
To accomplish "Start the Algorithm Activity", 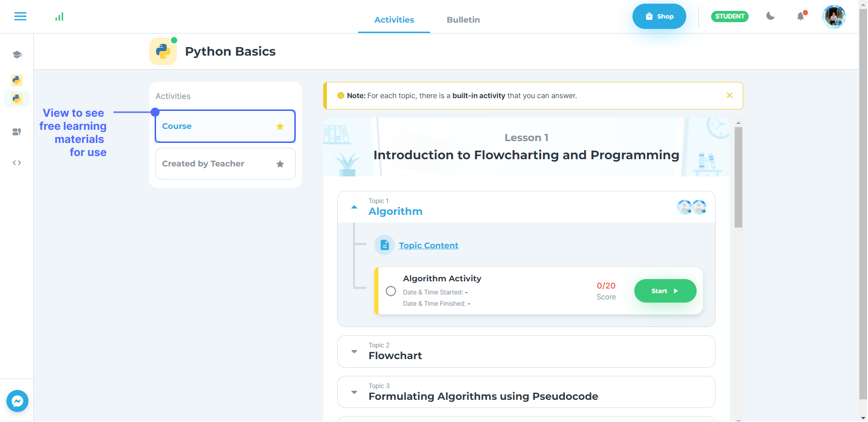I will click(665, 291).
